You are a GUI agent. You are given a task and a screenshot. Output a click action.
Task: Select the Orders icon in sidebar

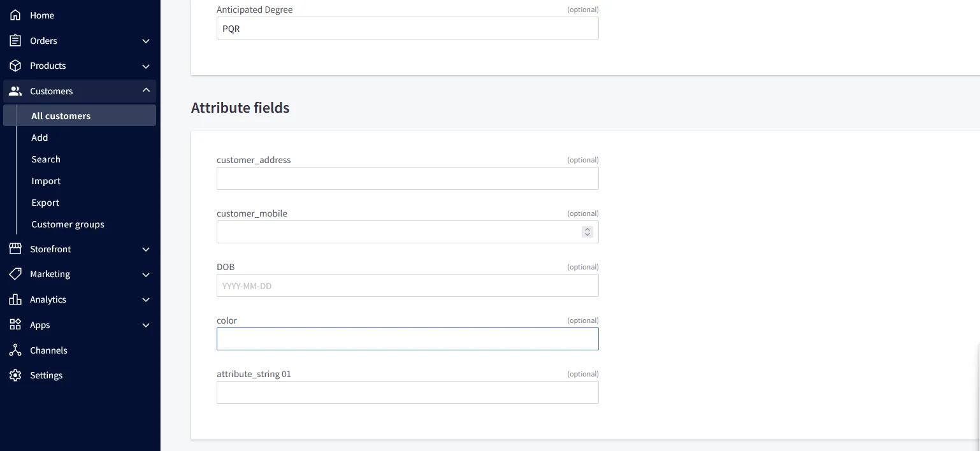coord(15,40)
